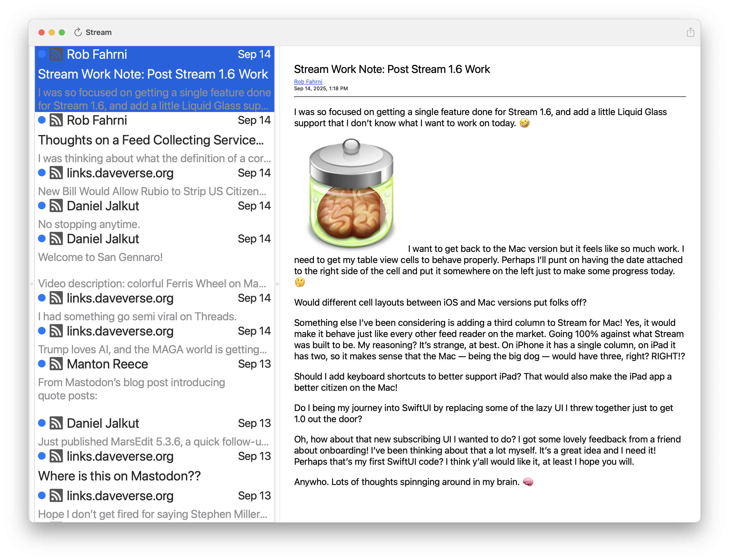The image size is (729, 560).
Task: Open New Bill Would Allow Rubio post
Action: click(x=155, y=181)
